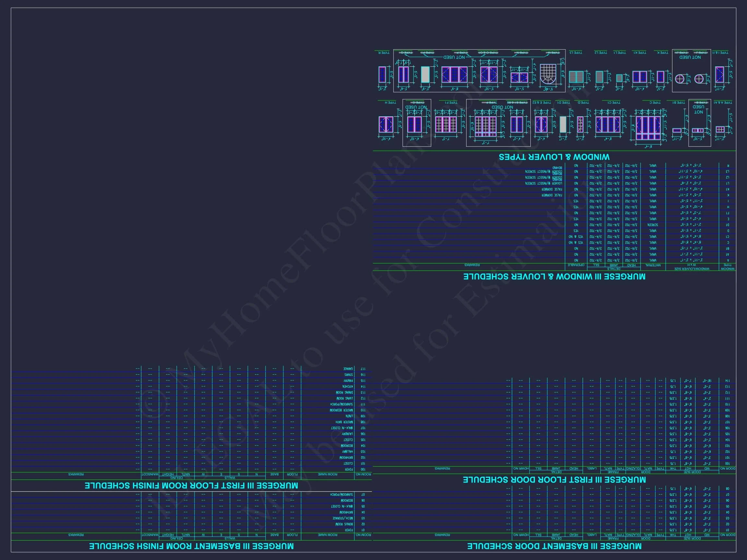The image size is (747, 560).
Task: Click the SCREEN material cell in window schedule
Action: point(652,225)
